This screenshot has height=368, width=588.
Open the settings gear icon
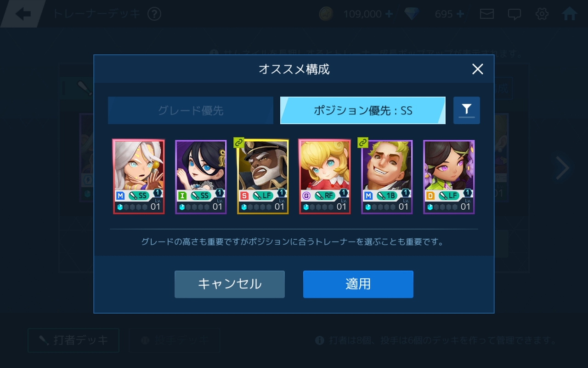pos(542,14)
